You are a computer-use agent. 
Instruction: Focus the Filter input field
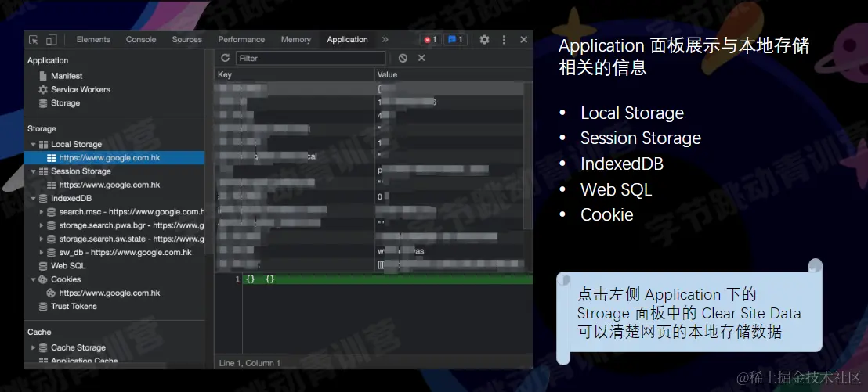[310, 58]
